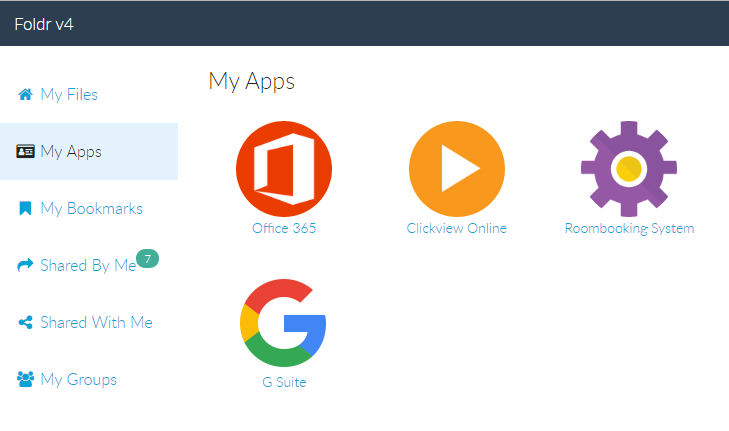Viewport: 729px width, 431px height.
Task: Click the Foldr v4 title
Action: point(44,24)
